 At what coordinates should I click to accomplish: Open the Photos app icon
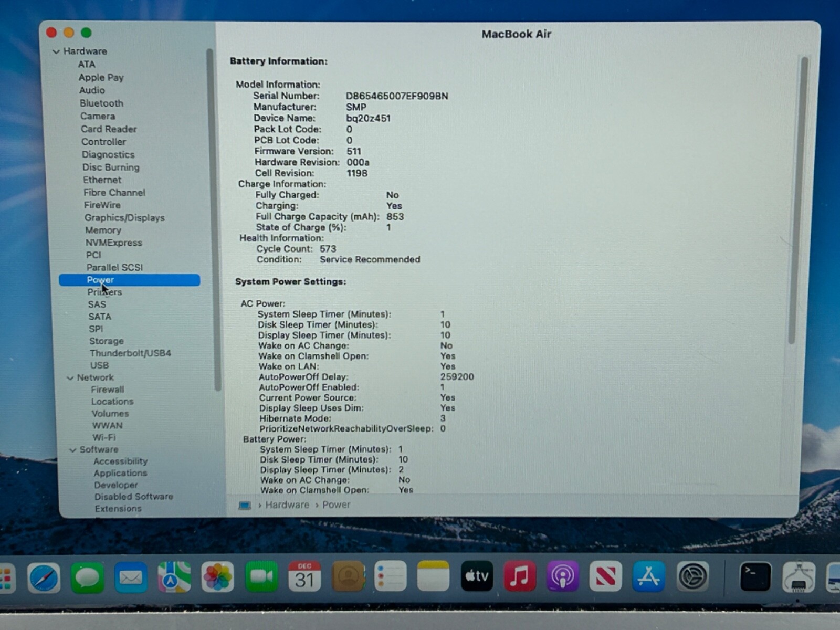[217, 577]
